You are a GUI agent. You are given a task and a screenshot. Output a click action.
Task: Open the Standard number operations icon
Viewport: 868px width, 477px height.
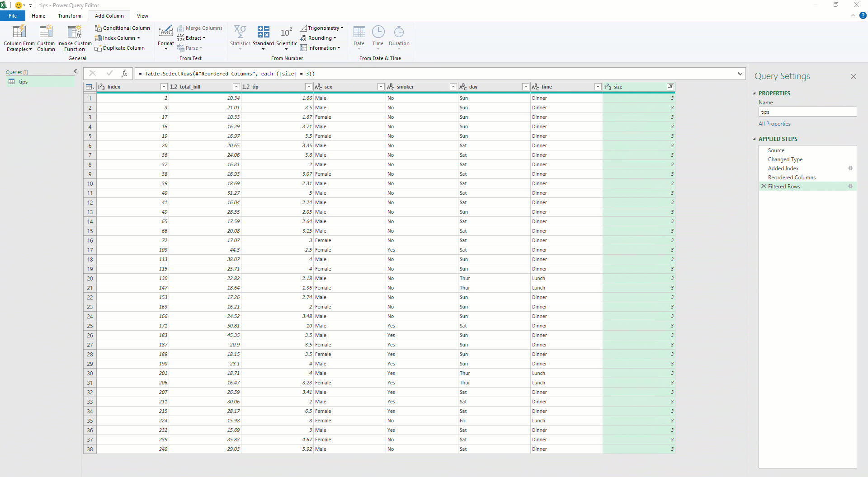[263, 32]
